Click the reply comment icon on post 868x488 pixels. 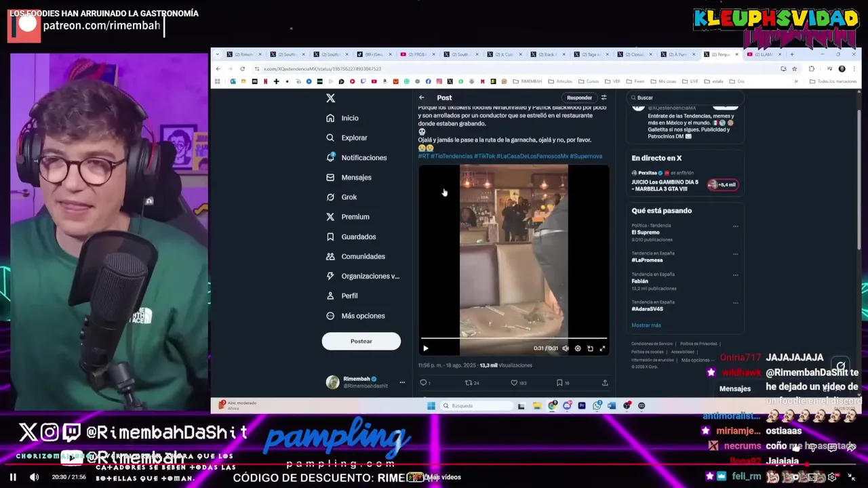[x=423, y=383]
